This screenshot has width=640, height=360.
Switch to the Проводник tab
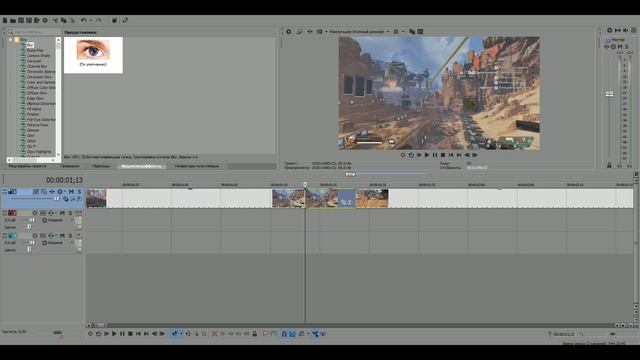tap(70, 166)
